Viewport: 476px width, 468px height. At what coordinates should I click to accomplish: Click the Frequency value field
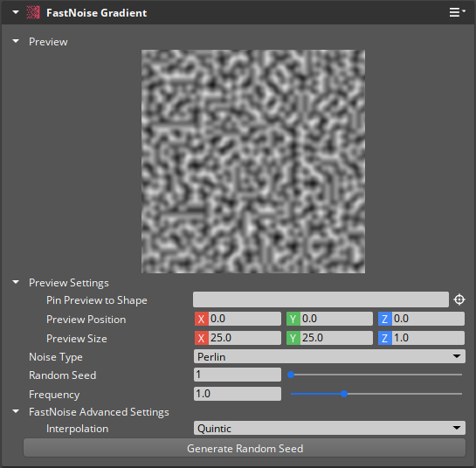[238, 394]
